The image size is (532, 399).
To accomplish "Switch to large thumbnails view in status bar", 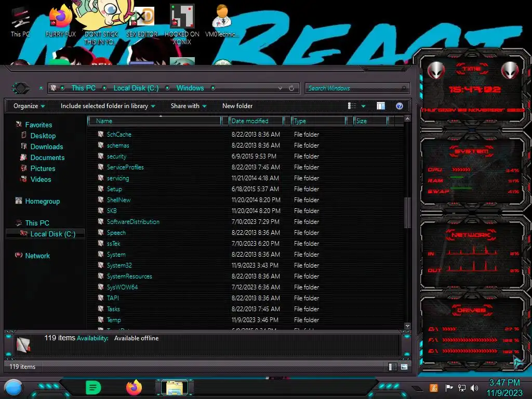I will point(404,367).
